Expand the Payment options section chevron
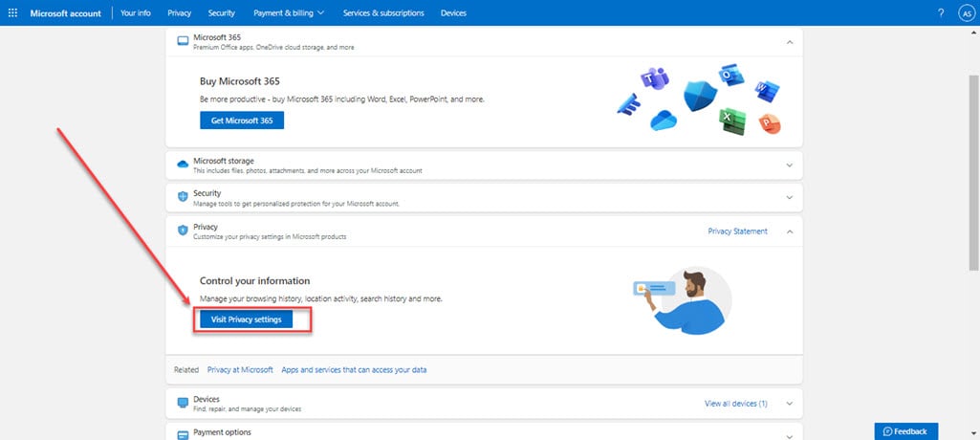 [790, 435]
